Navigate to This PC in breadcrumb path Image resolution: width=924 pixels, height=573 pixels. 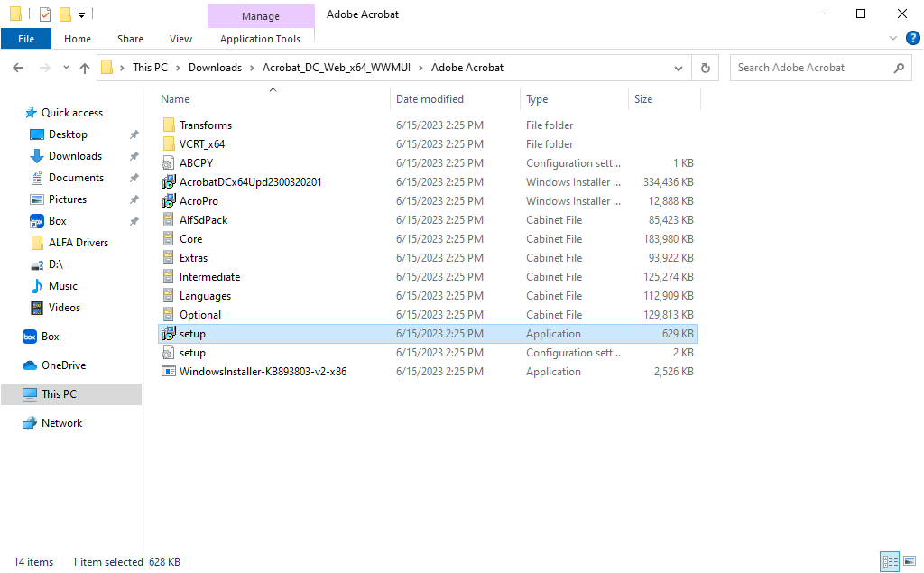(x=151, y=68)
